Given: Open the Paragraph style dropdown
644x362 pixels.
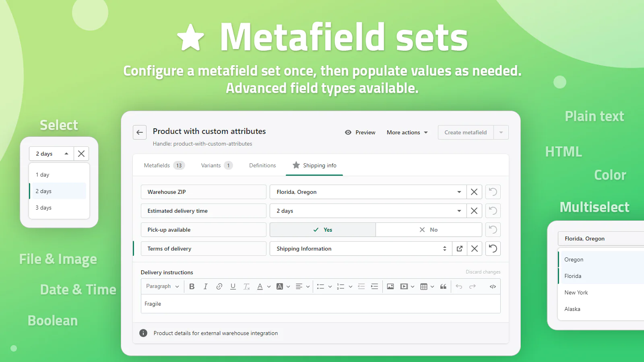Looking at the screenshot, I should click(162, 286).
